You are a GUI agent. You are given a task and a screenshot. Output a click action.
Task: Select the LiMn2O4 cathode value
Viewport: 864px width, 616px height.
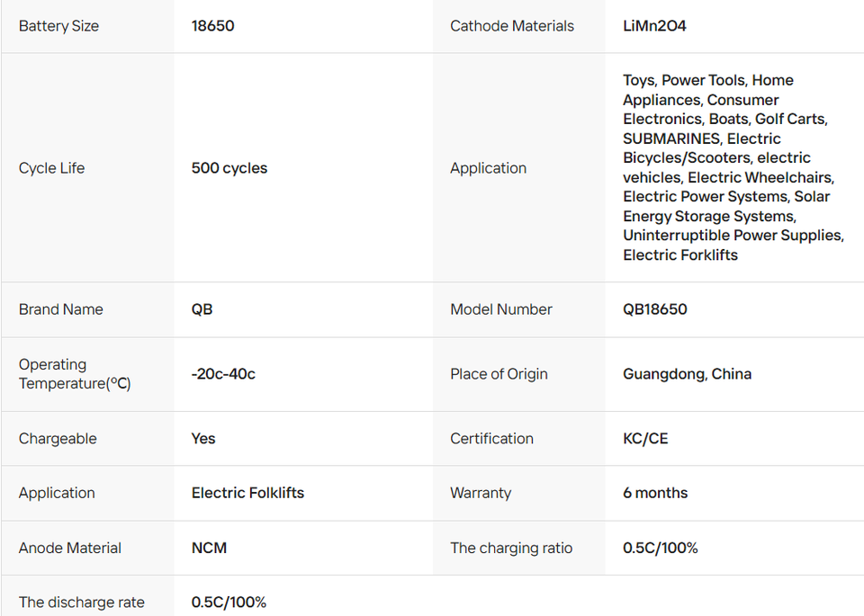654,26
